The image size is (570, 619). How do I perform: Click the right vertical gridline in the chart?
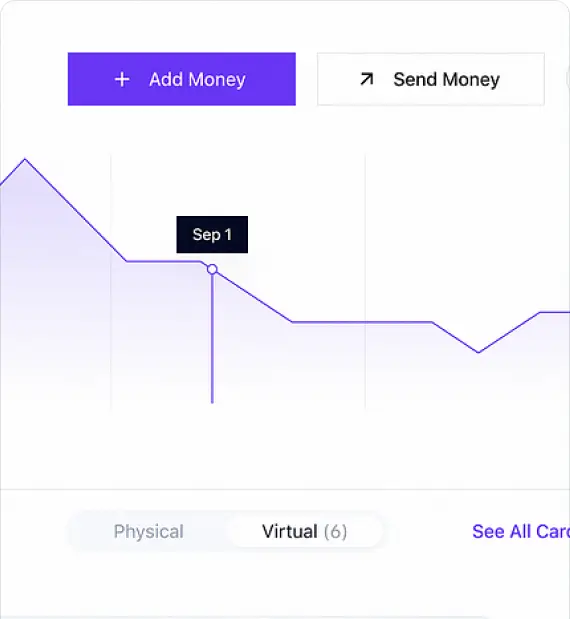(365, 282)
